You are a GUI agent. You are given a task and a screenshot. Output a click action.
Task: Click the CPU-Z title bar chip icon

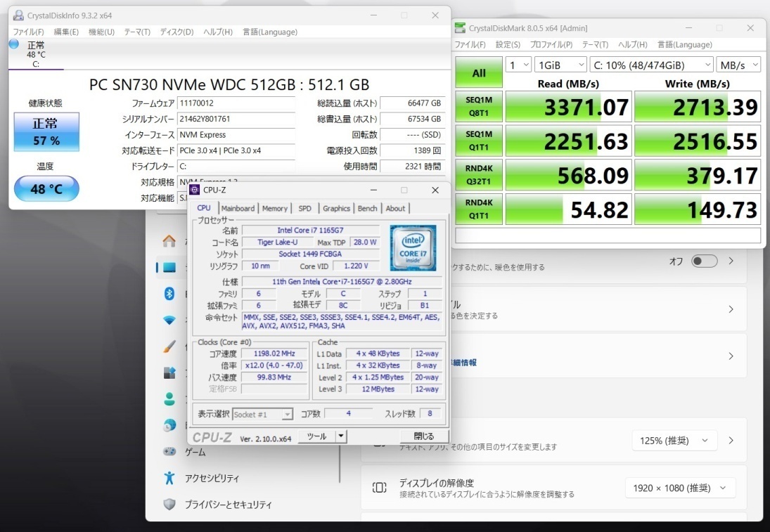pyautogui.click(x=195, y=190)
